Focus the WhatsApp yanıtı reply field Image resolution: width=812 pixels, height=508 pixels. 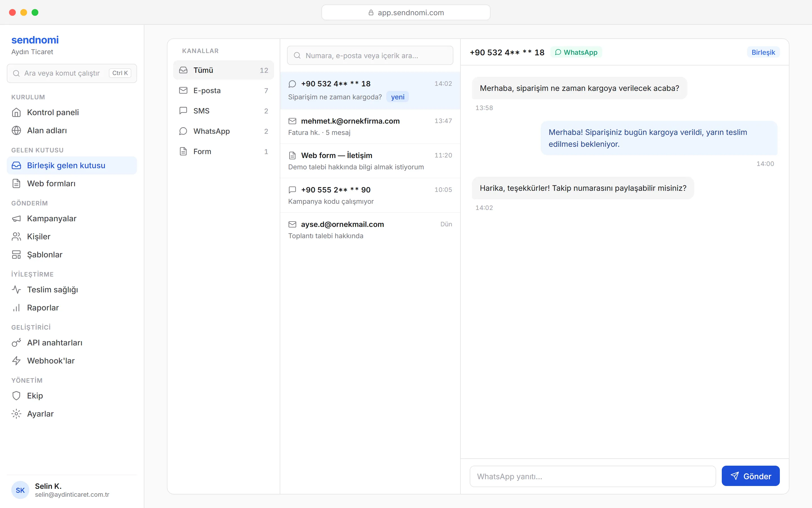593,476
